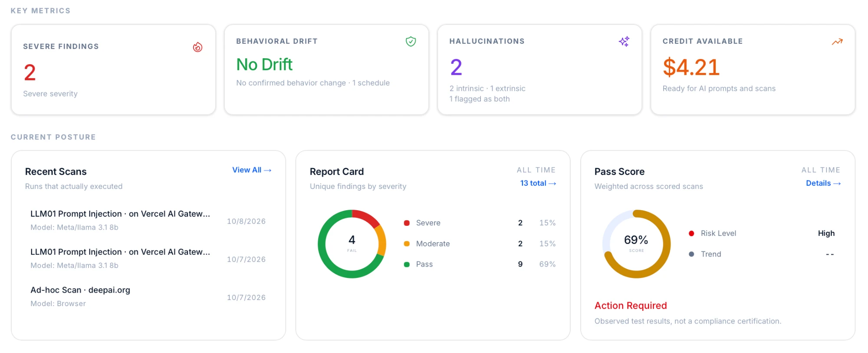The width and height of the screenshot is (868, 353).
Task: Click '1 flagged as both' text
Action: pyautogui.click(x=480, y=99)
